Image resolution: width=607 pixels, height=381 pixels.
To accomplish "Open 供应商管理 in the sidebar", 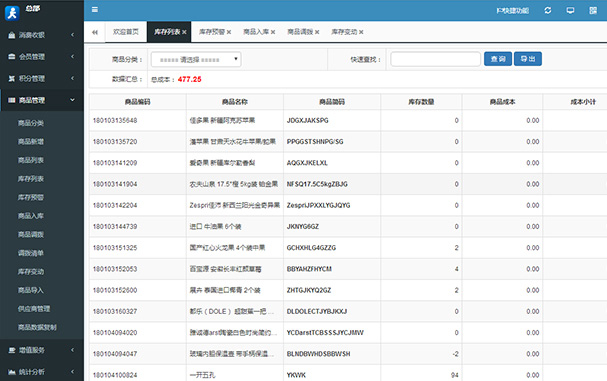I will pyautogui.click(x=34, y=309).
